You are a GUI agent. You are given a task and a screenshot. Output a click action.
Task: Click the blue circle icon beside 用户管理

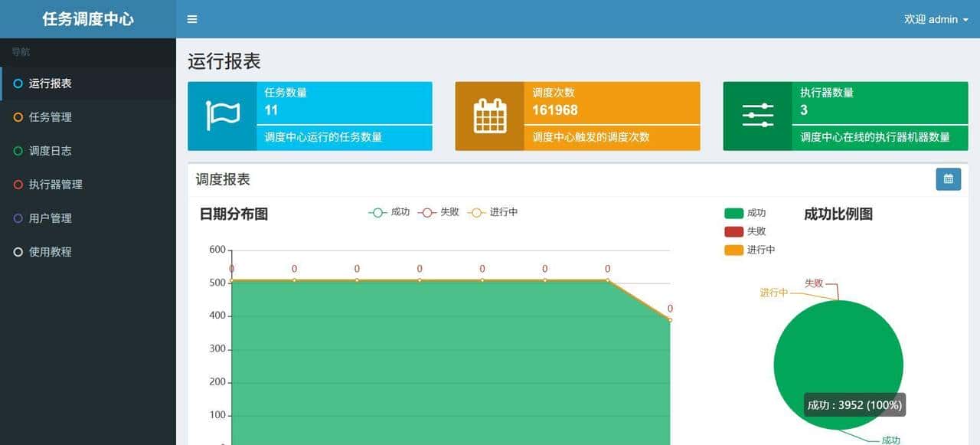pos(17,218)
